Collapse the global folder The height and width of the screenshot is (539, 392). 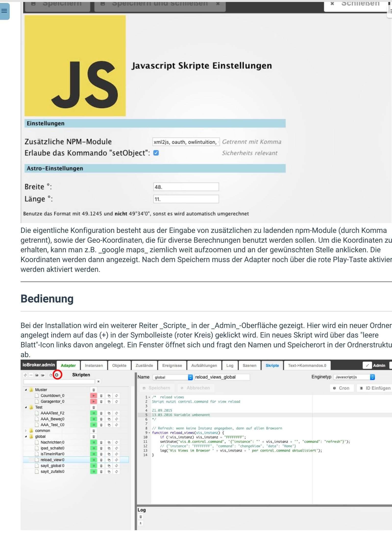(26, 437)
